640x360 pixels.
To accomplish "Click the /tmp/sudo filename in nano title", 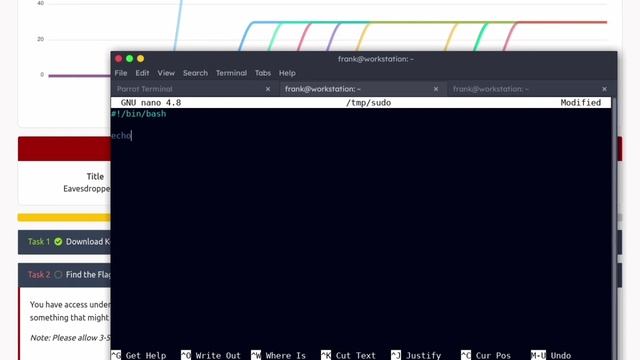I will [x=368, y=103].
